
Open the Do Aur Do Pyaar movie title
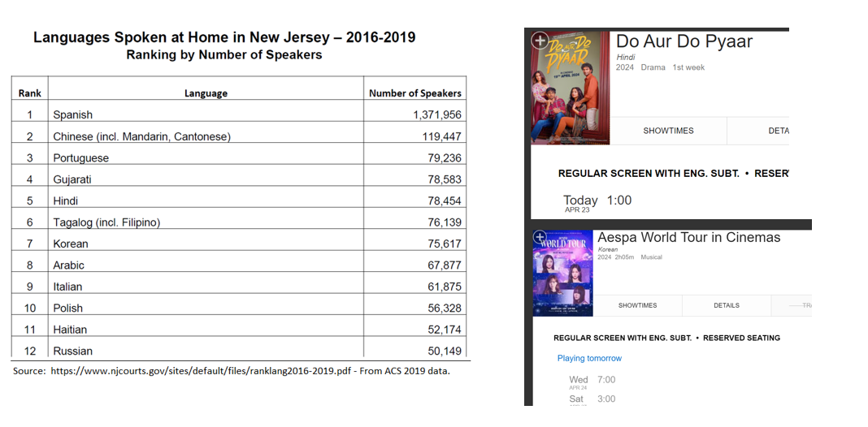tap(684, 41)
